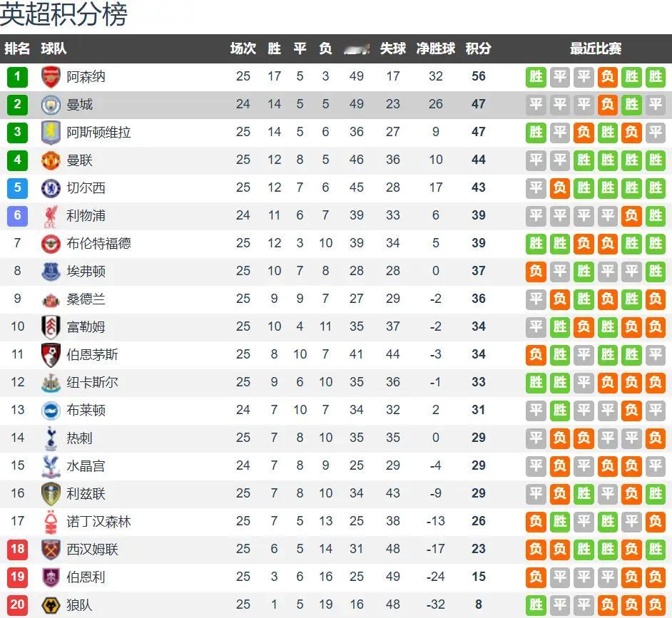672x618 pixels.
Task: Click the Liverpool liver bird crest
Action: 51,216
